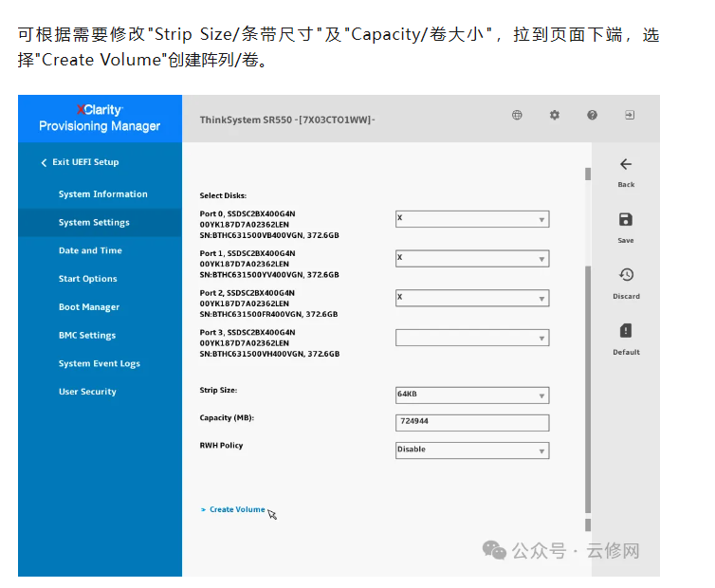The width and height of the screenshot is (715, 588).
Task: Open System Event Logs menu item
Action: 99,363
